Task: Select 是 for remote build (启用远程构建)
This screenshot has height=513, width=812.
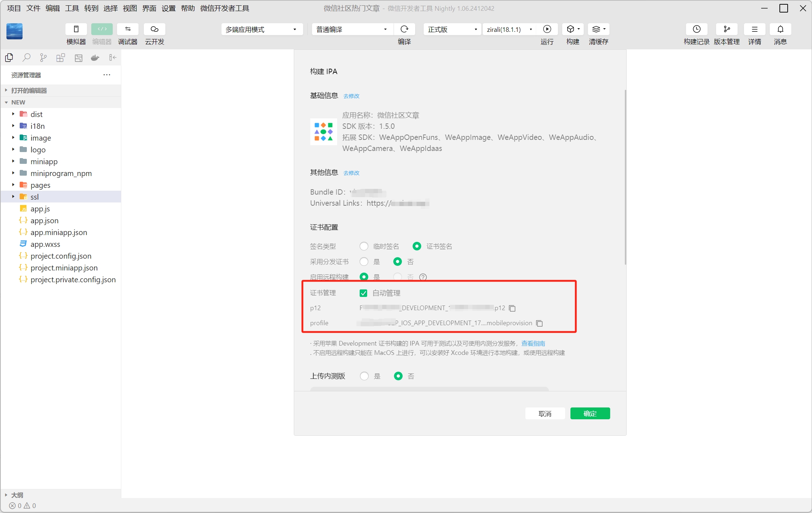Action: [x=364, y=277]
